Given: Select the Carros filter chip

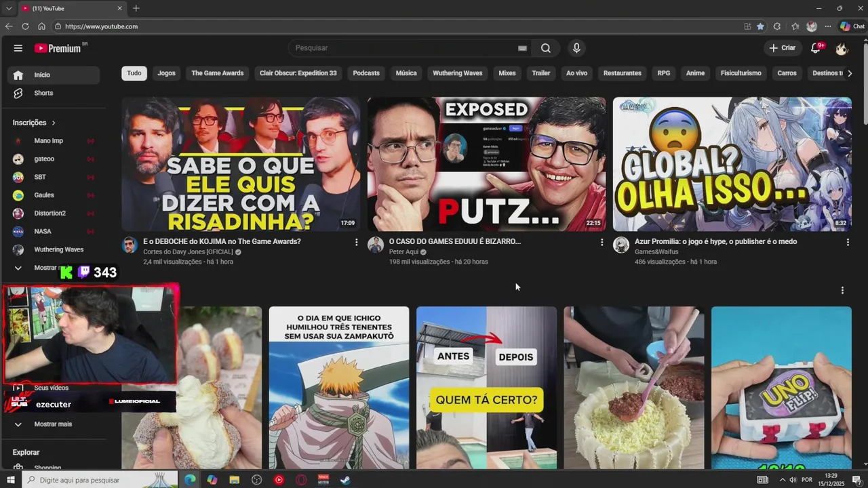Looking at the screenshot, I should [x=787, y=73].
